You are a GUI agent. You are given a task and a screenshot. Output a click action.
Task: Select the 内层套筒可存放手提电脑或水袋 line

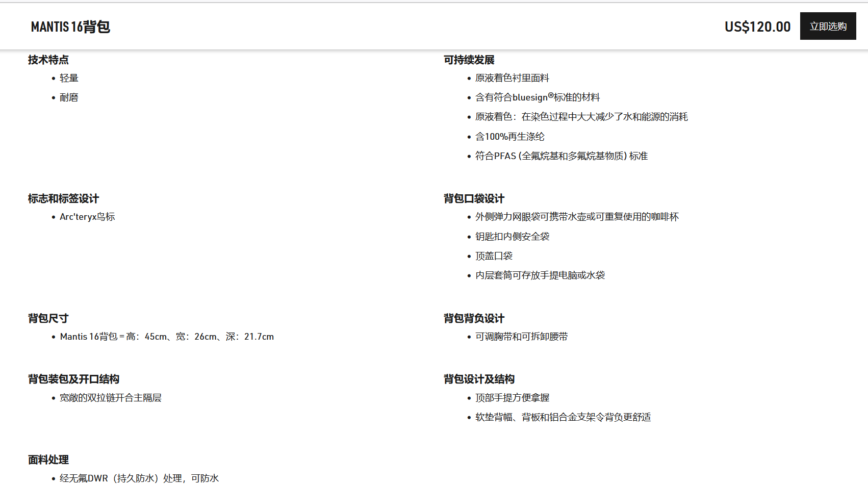tap(540, 275)
